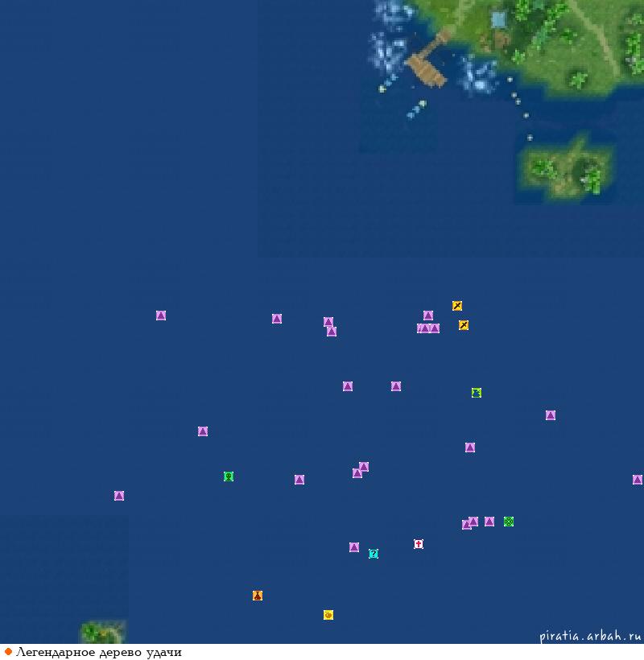Click purple triangle left of cyan question mark
The height and width of the screenshot is (660, 644).
coord(354,547)
